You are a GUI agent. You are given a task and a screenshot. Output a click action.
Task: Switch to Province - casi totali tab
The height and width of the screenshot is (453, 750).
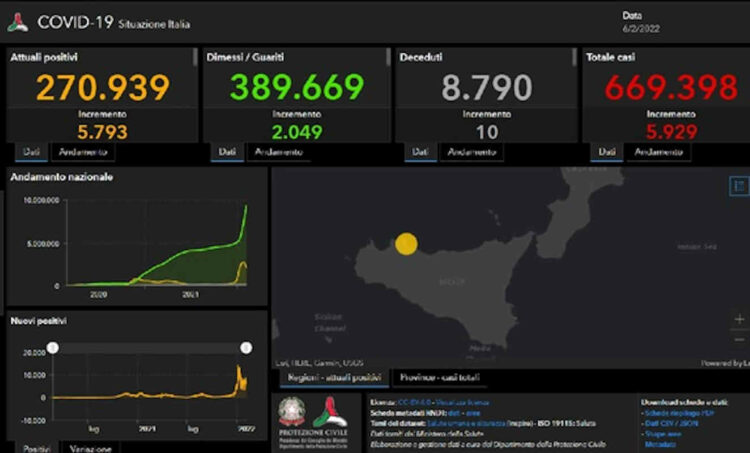tap(441, 378)
